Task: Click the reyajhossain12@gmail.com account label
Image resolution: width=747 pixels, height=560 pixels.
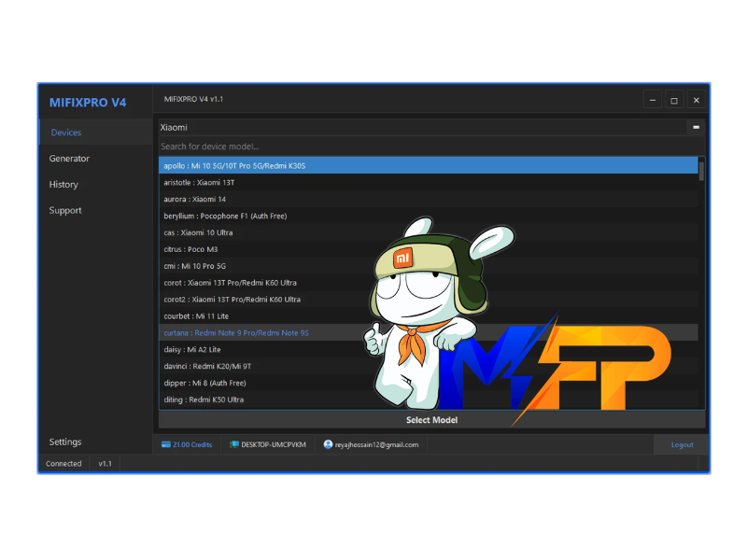Action: (376, 445)
